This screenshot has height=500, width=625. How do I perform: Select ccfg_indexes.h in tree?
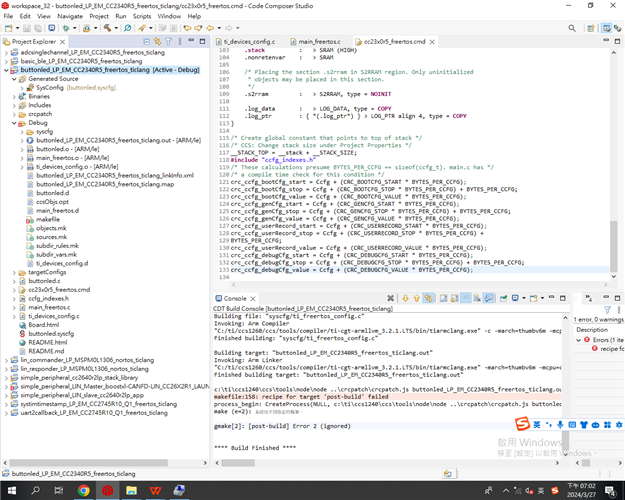click(x=48, y=299)
